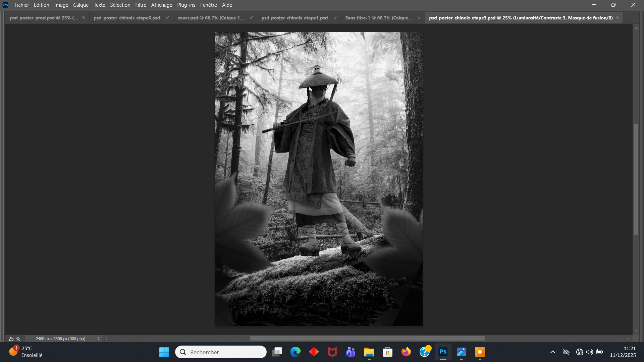The height and width of the screenshot is (362, 644).
Task: Open Task View from taskbar
Action: [277, 352]
